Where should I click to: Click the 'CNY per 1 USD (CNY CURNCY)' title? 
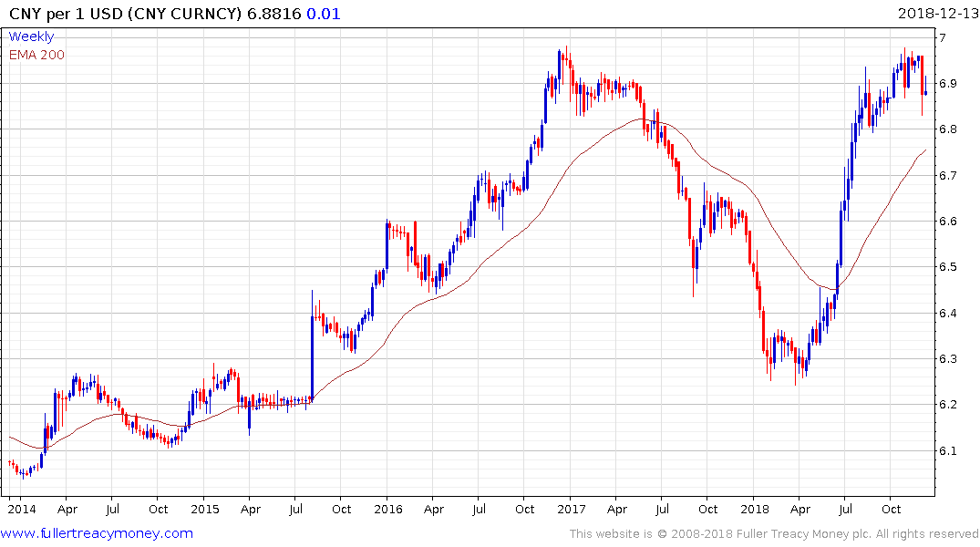[125, 14]
